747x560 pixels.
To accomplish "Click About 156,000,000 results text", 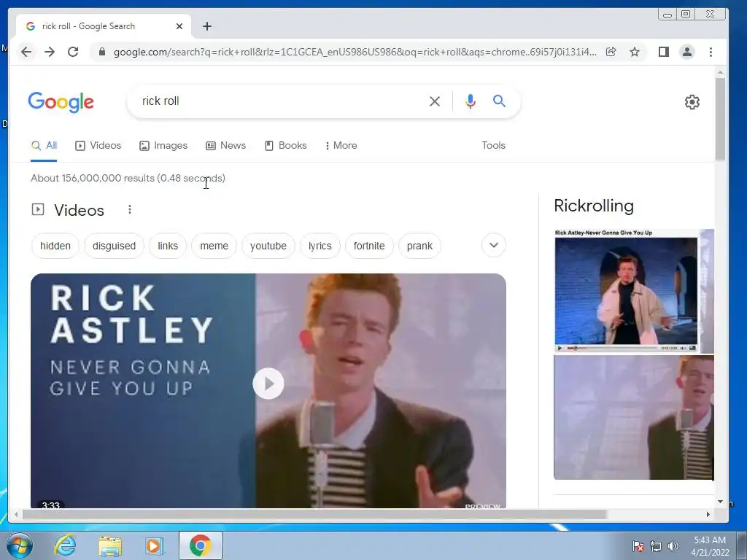I will pos(128,178).
